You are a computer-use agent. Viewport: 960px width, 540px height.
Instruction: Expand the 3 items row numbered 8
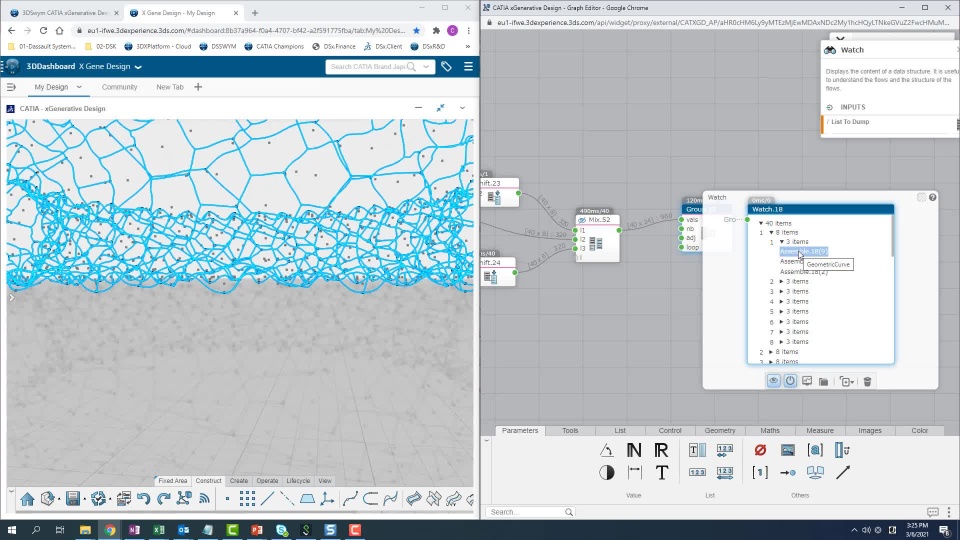781,342
